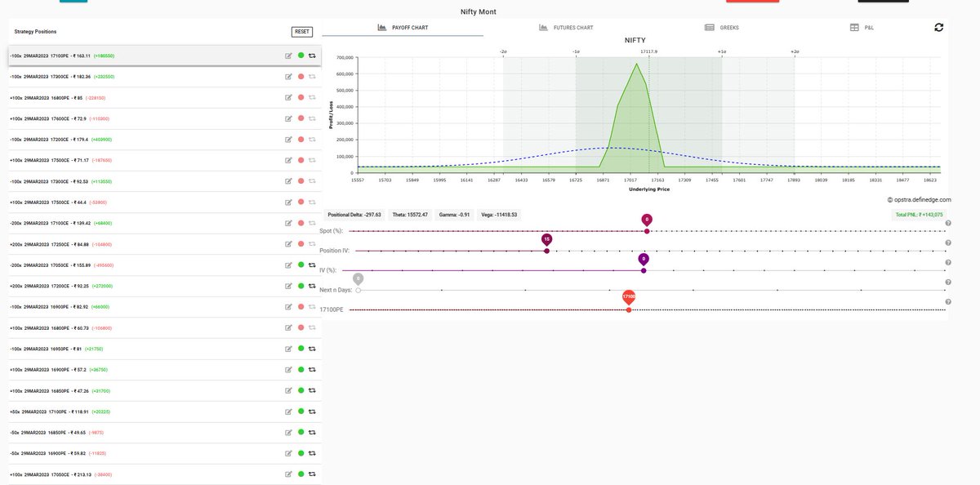Viewport: 980px width, 485px height.
Task: Click the Gamma -0.91 value
Action: 453,215
